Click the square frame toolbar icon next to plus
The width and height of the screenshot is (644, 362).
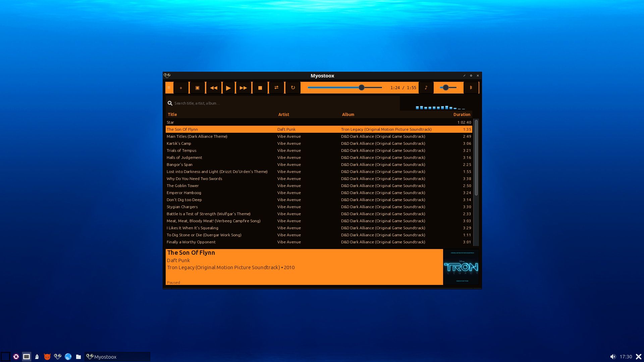[x=197, y=88]
